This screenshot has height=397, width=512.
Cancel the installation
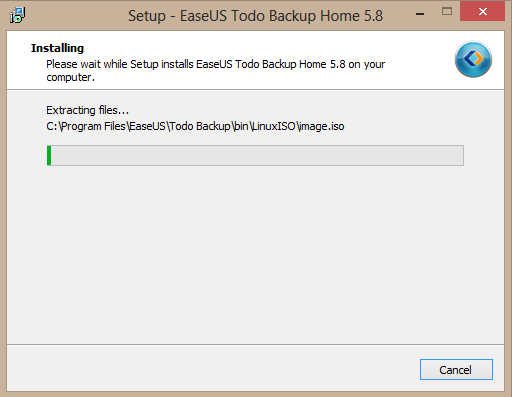click(456, 369)
